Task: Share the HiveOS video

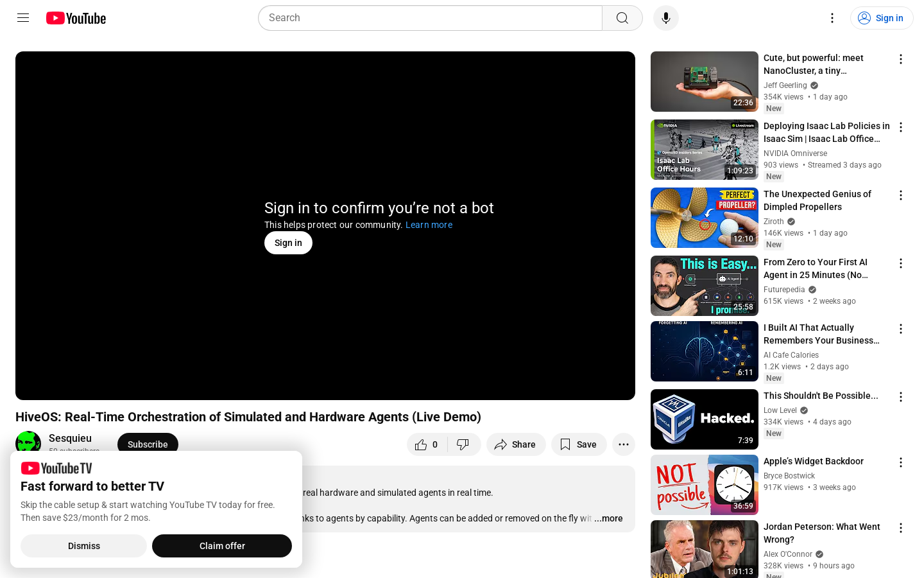Action: tap(516, 444)
